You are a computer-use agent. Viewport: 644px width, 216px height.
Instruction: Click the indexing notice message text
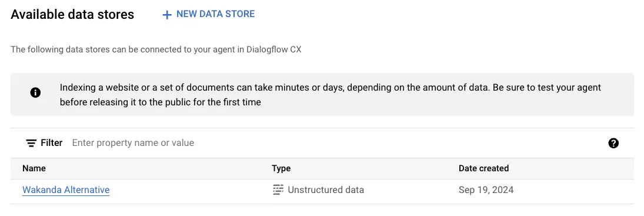tap(331, 94)
